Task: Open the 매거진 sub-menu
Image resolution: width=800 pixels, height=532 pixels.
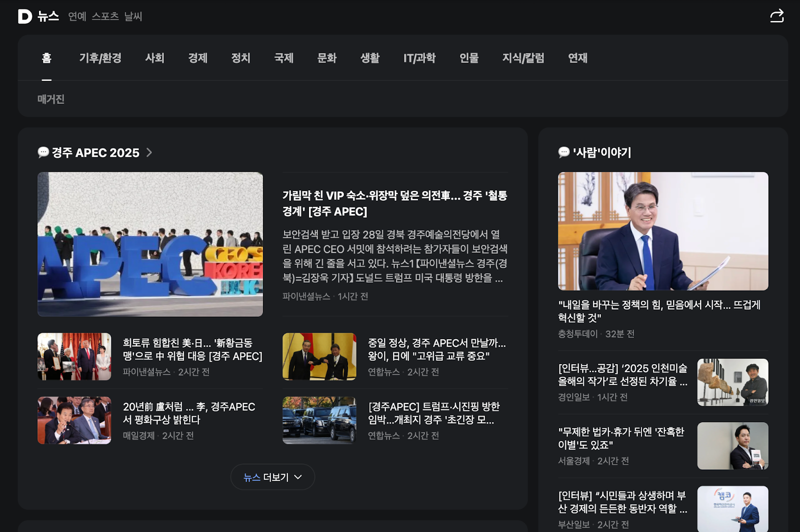Action: (51, 99)
